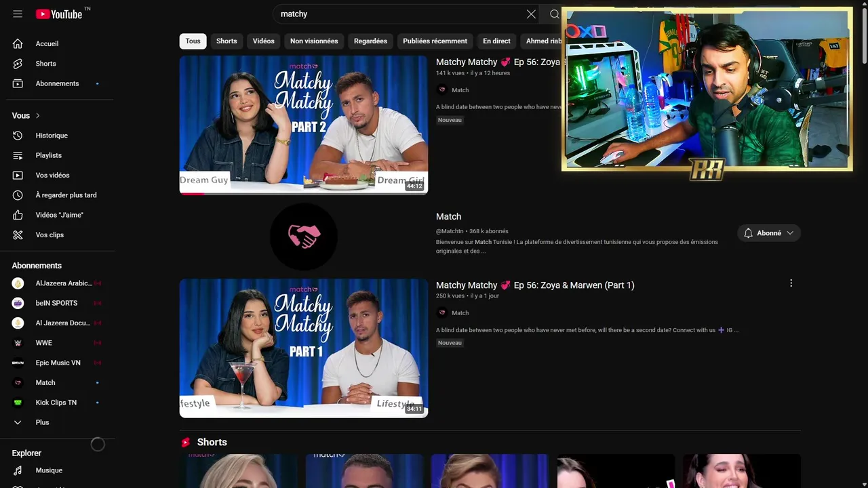Image resolution: width=868 pixels, height=488 pixels.
Task: Select the Shorts filter chip
Action: [226, 41]
